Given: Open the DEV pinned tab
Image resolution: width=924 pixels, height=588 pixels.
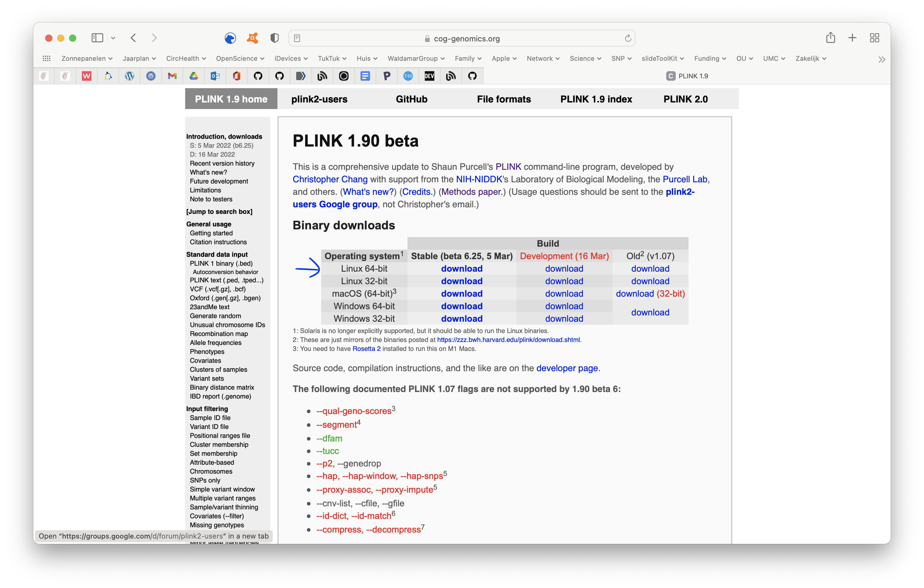Looking at the screenshot, I should coord(429,76).
